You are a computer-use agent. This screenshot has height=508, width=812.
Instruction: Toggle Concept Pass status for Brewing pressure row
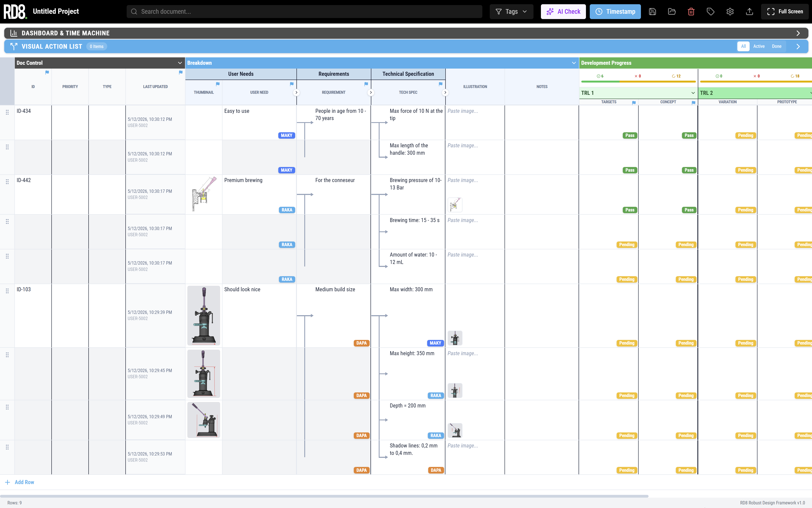pyautogui.click(x=689, y=210)
